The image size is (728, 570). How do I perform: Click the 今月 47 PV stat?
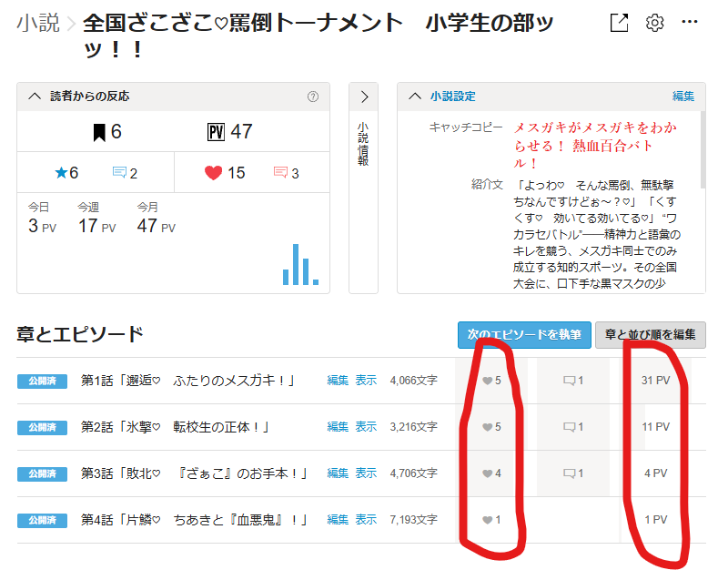156,219
